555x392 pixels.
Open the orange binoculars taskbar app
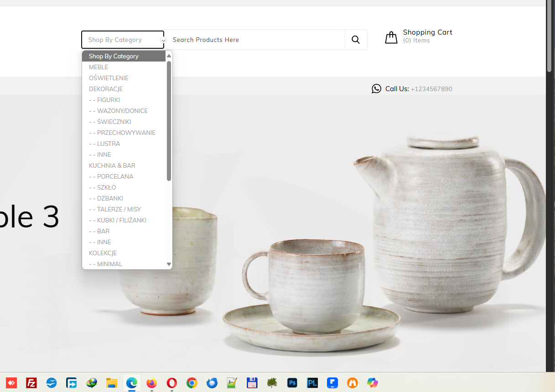(353, 382)
